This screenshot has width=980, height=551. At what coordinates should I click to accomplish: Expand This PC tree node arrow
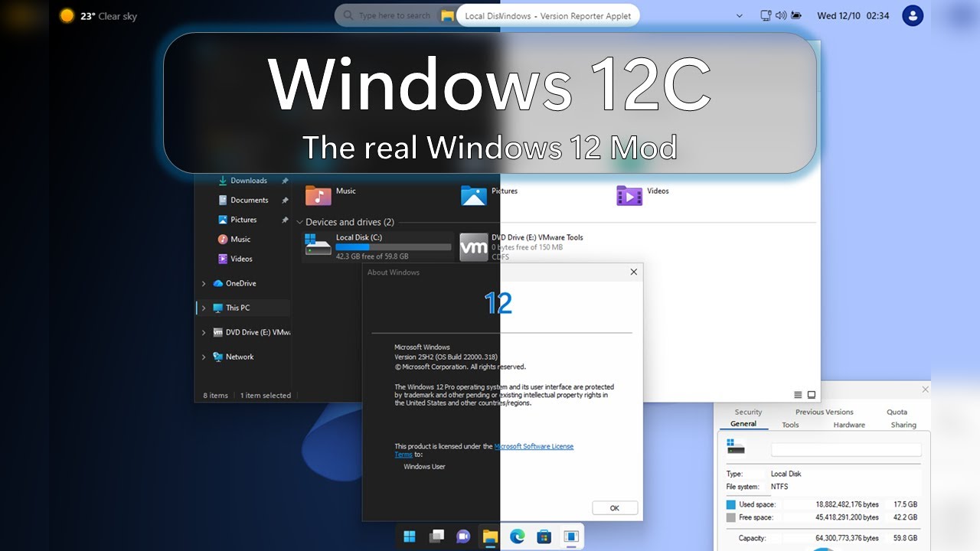(204, 308)
